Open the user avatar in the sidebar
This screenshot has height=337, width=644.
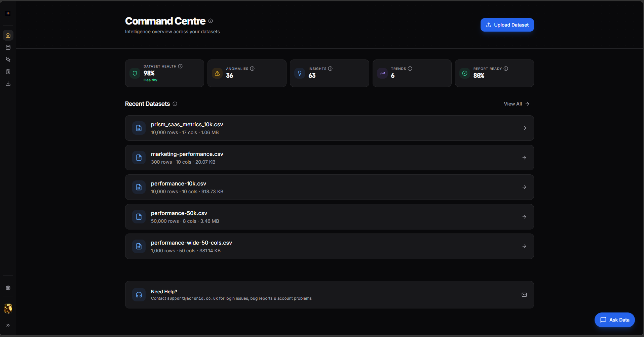pos(8,308)
